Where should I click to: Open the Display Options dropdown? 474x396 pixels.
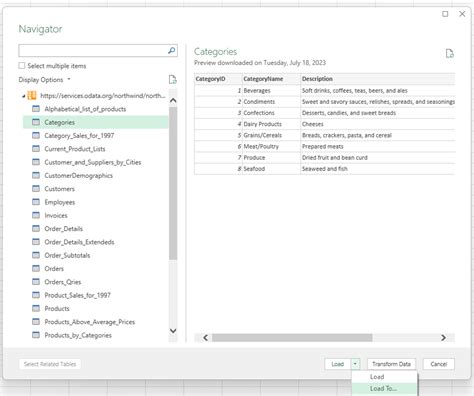44,80
